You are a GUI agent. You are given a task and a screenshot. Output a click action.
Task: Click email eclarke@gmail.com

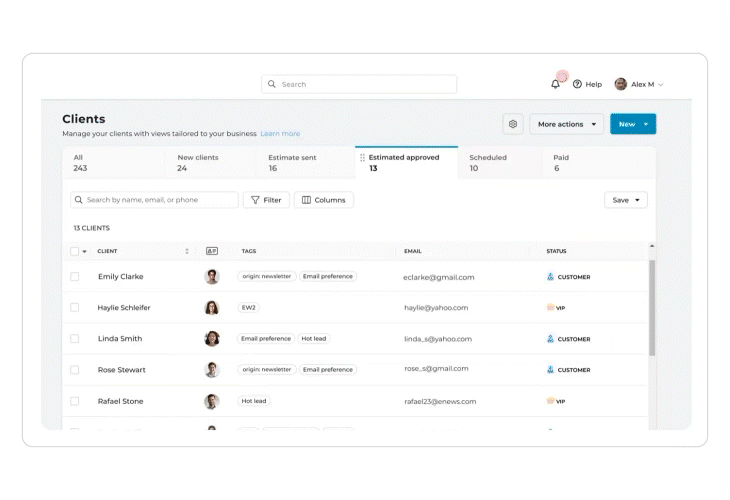439,277
